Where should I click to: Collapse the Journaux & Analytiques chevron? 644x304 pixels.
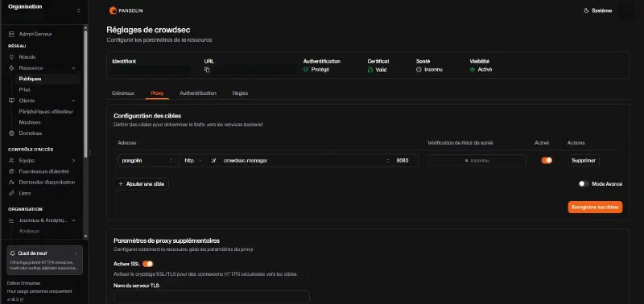tap(73, 220)
